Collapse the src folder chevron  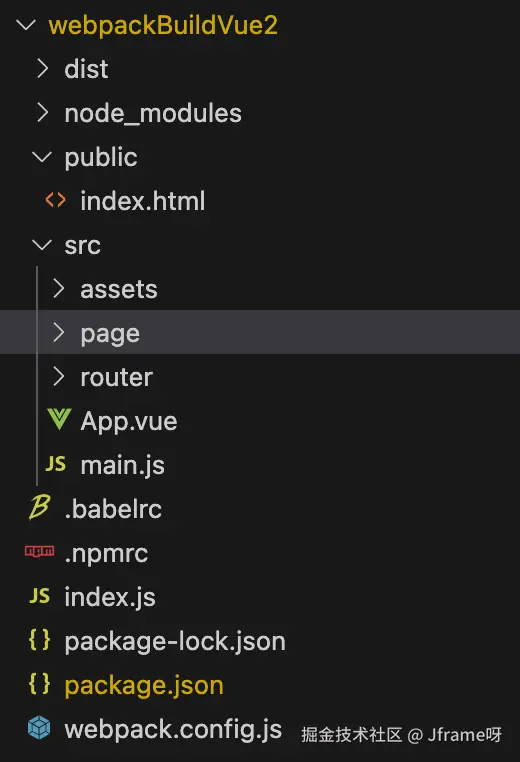point(42,244)
